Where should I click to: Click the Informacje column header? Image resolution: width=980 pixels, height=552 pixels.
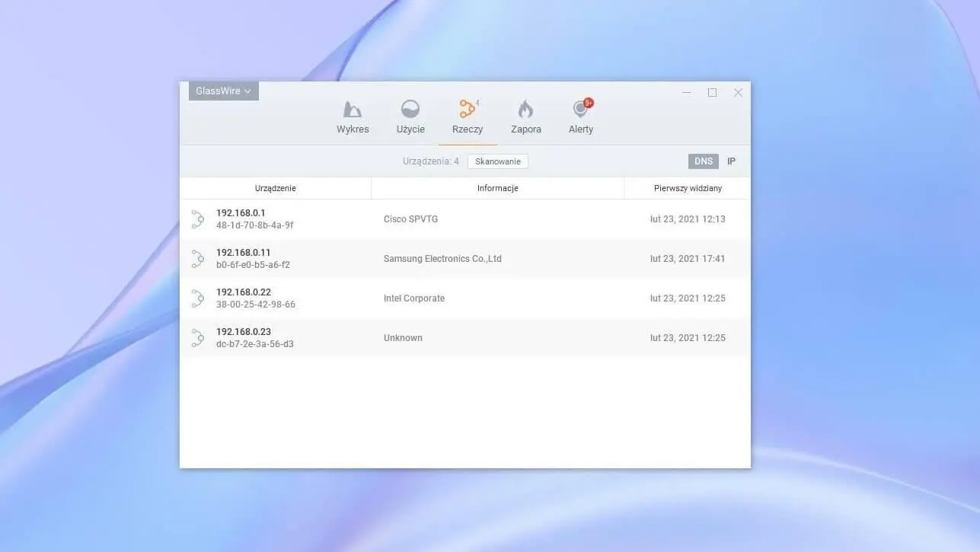(x=497, y=188)
